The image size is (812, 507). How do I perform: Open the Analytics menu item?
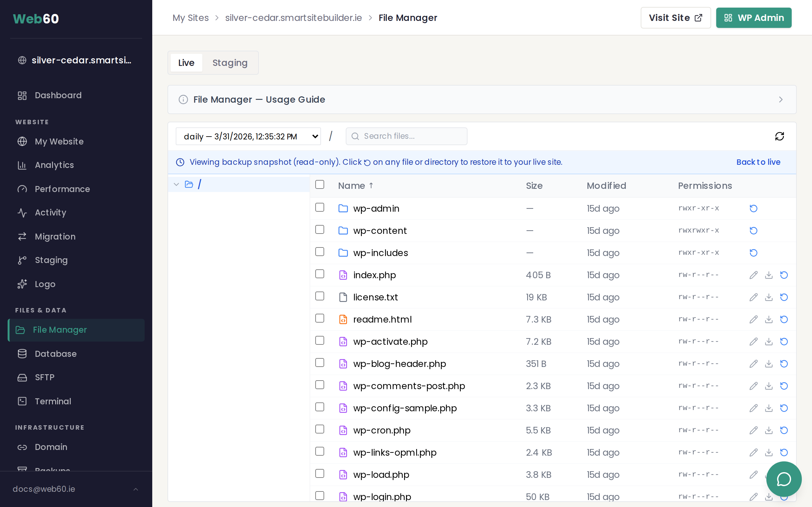pyautogui.click(x=54, y=165)
